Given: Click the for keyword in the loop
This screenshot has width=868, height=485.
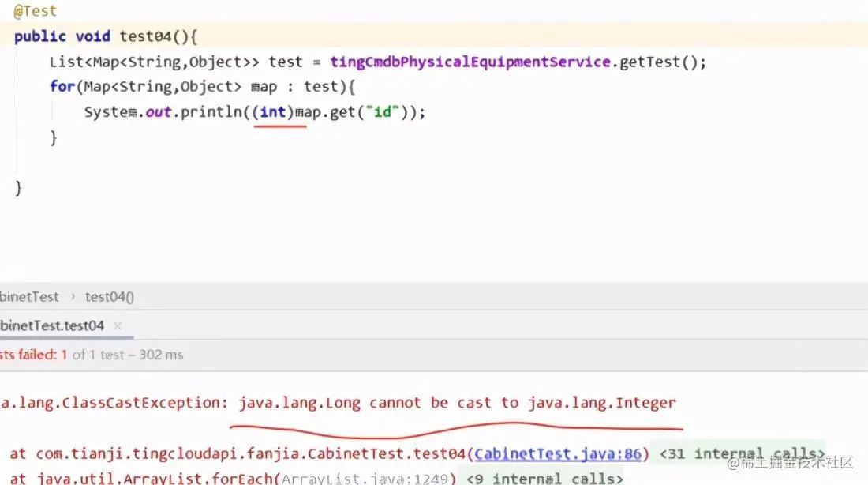Looking at the screenshot, I should click(62, 86).
